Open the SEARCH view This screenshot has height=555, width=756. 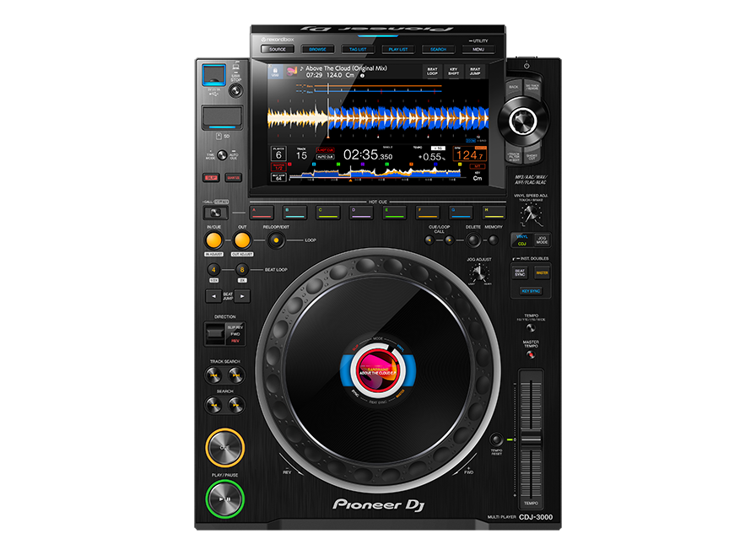[438, 49]
